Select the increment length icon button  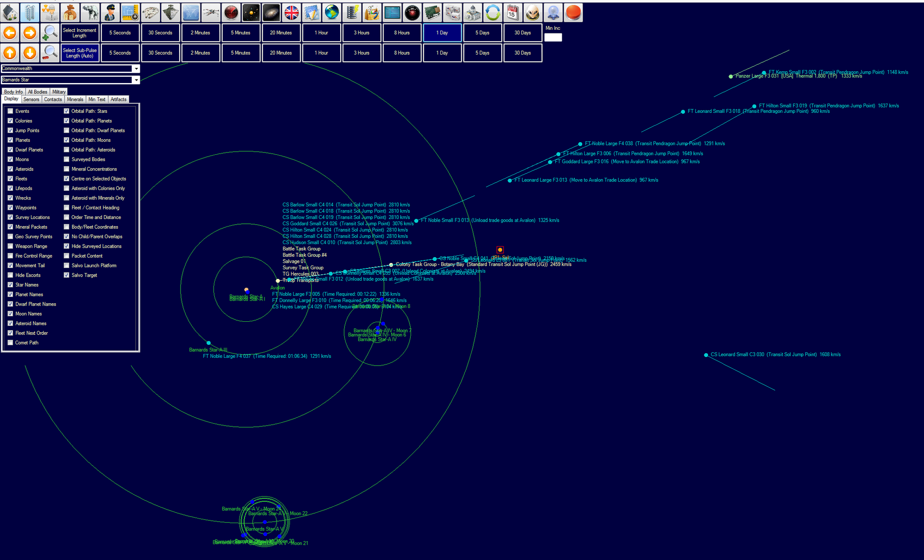[x=79, y=32]
